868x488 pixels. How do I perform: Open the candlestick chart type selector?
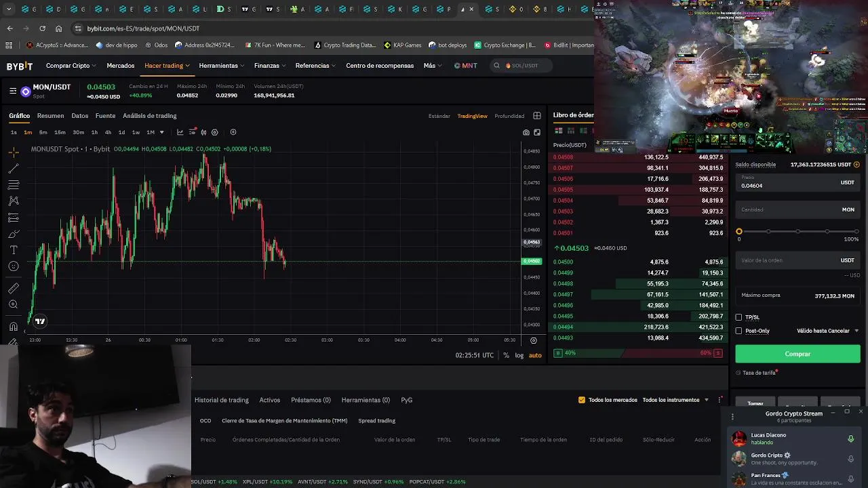point(203,132)
